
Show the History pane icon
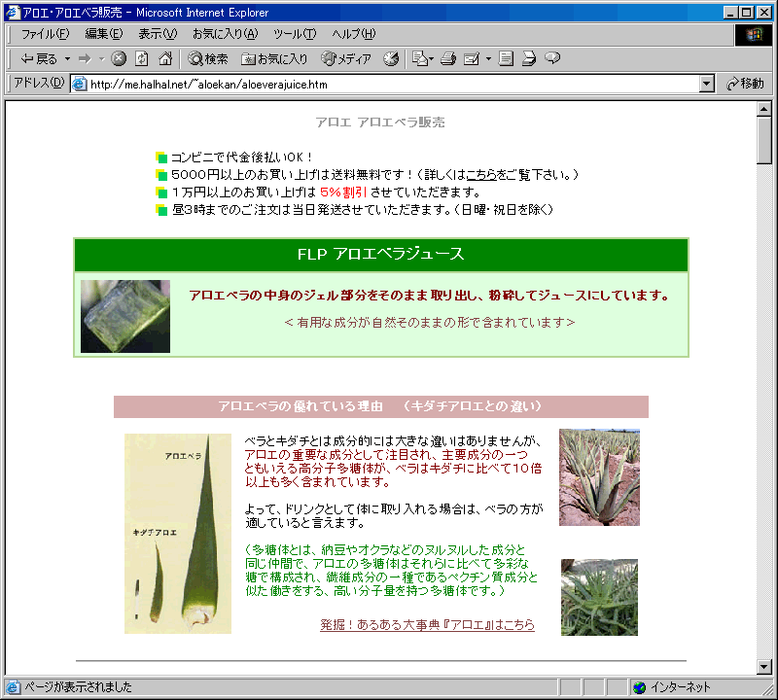pyautogui.click(x=391, y=58)
